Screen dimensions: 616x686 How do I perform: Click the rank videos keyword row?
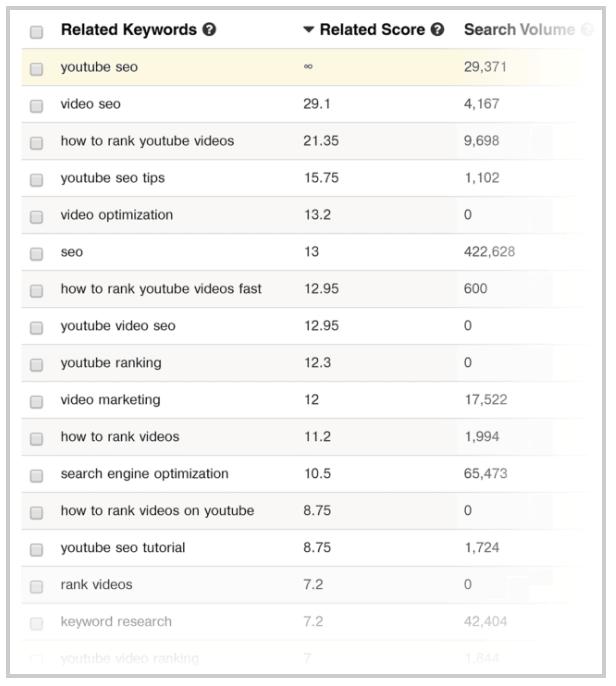pos(302,584)
